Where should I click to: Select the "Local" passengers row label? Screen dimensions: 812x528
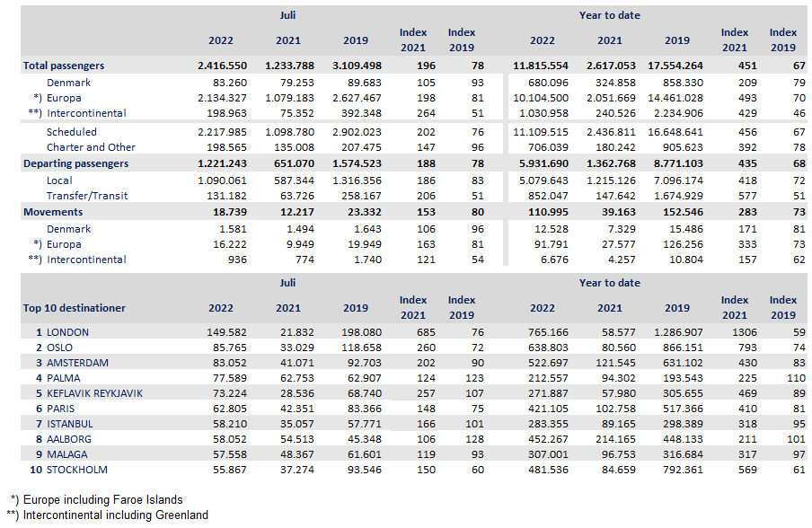coord(60,180)
